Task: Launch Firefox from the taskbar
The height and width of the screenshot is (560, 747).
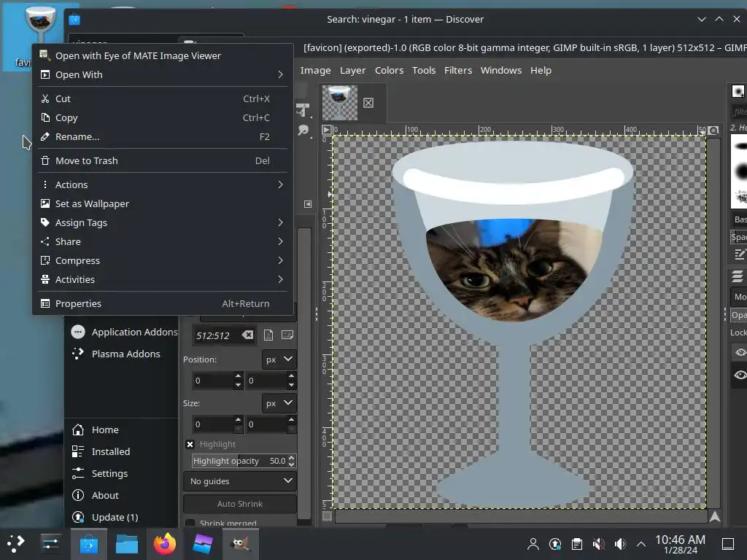Action: click(165, 543)
